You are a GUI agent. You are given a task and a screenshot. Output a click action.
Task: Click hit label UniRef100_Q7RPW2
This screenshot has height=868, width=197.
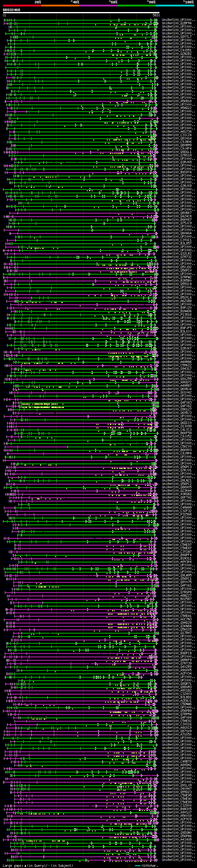click(x=177, y=277)
